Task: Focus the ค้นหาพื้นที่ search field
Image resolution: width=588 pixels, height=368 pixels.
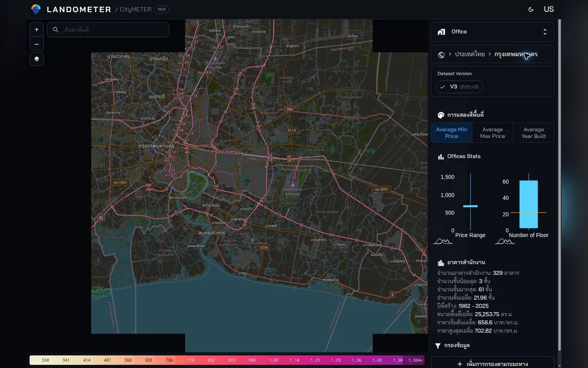Action: pyautogui.click(x=108, y=30)
